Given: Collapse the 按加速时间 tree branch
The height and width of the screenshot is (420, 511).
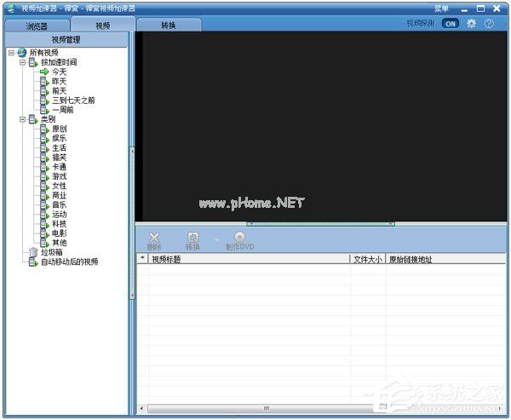Looking at the screenshot, I should click(22, 62).
